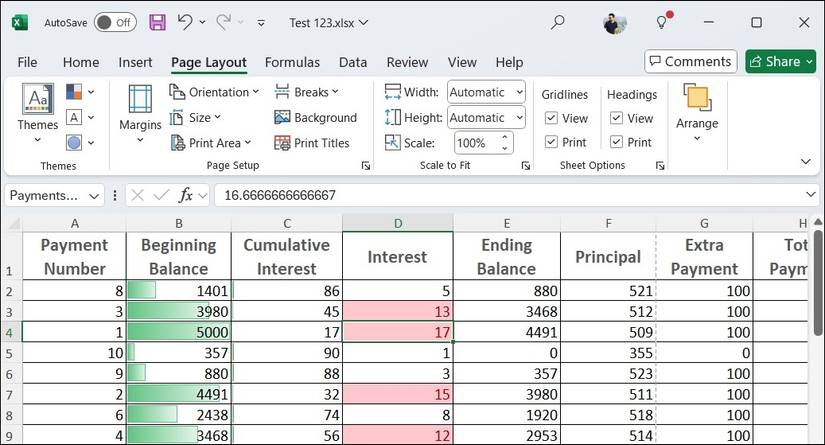Screen dimensions: 825x445
Task: Click the Scale 100% spinner field
Action: [484, 143]
